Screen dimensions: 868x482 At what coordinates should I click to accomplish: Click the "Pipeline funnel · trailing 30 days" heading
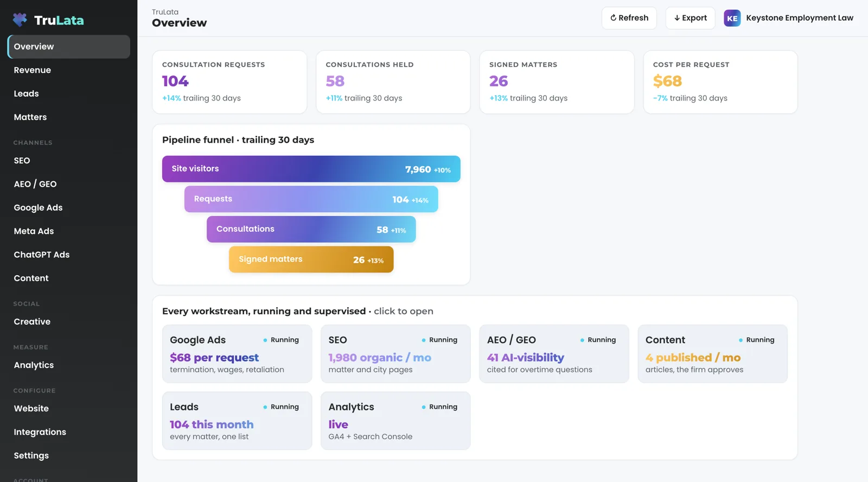click(238, 140)
